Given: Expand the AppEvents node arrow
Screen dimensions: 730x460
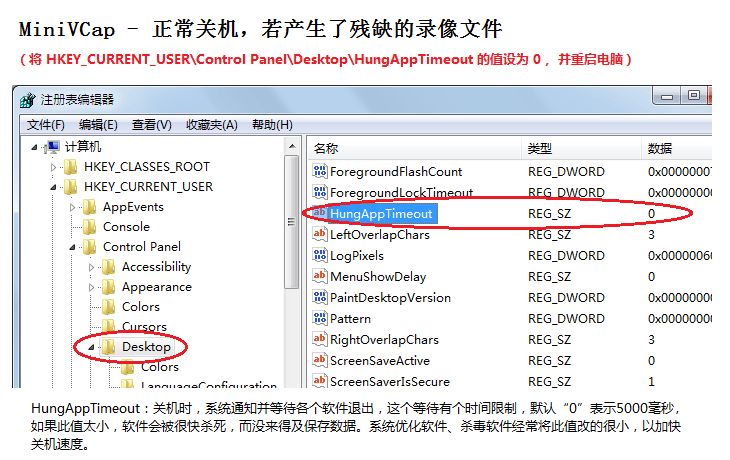Looking at the screenshot, I should pos(72,207).
